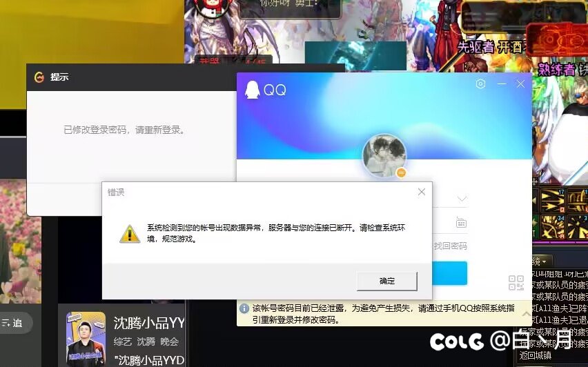Viewport: 588px width, 367px height.
Task: Switch to QR code login icon
Action: coord(516,283)
